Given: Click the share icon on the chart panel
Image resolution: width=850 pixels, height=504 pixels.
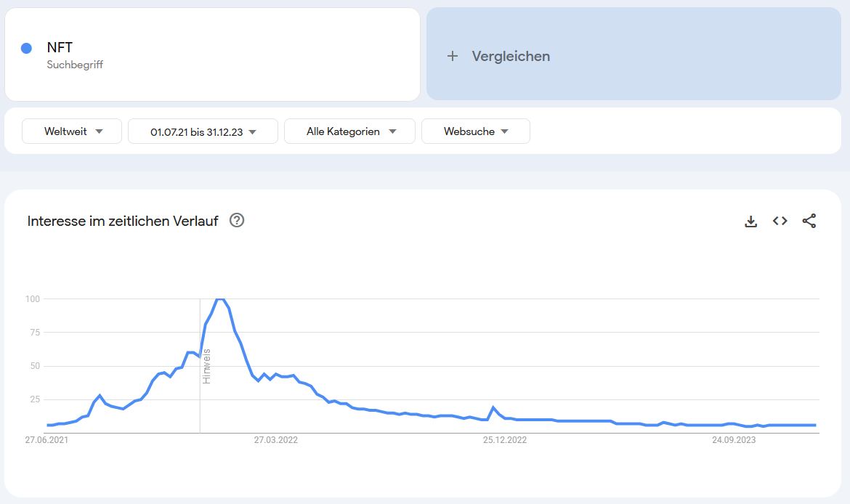Looking at the screenshot, I should point(809,221).
